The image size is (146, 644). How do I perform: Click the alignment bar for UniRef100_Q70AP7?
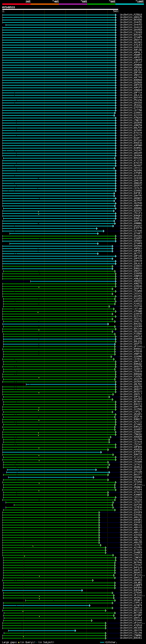[x=54, y=233]
